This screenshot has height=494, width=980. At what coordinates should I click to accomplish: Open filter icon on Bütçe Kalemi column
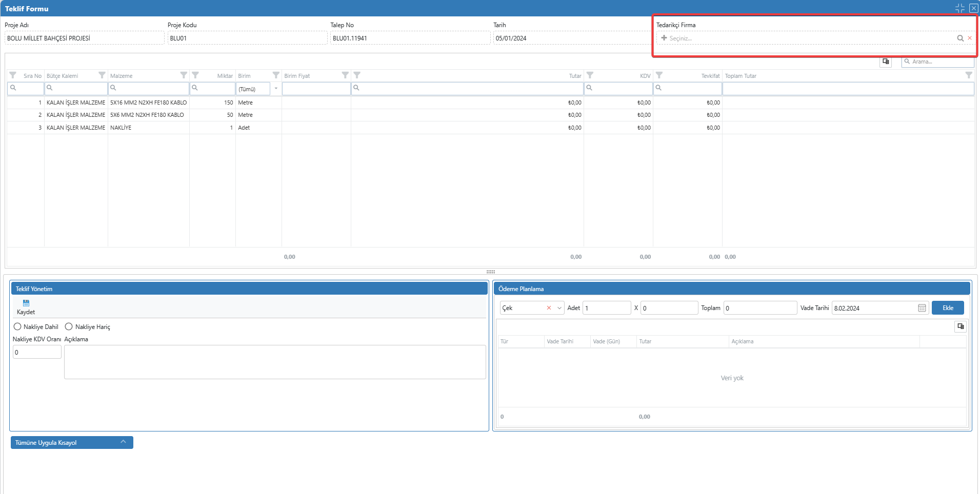(102, 75)
